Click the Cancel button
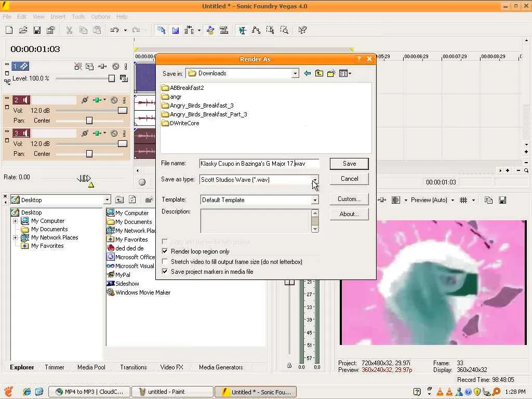532x399 pixels. (349, 179)
